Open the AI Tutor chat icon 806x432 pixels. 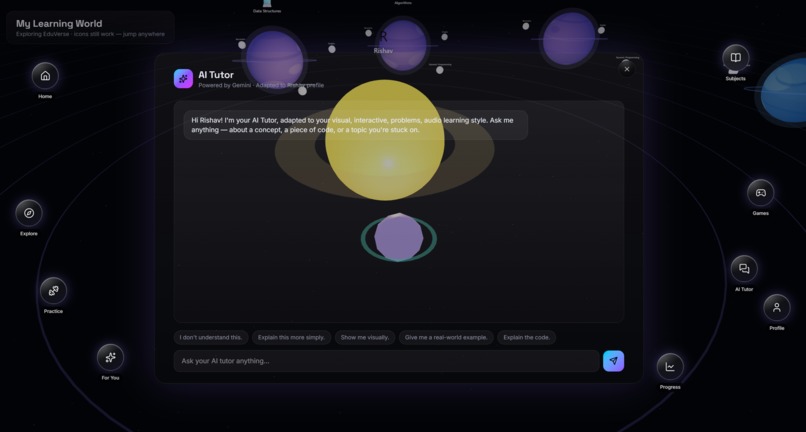(x=744, y=268)
